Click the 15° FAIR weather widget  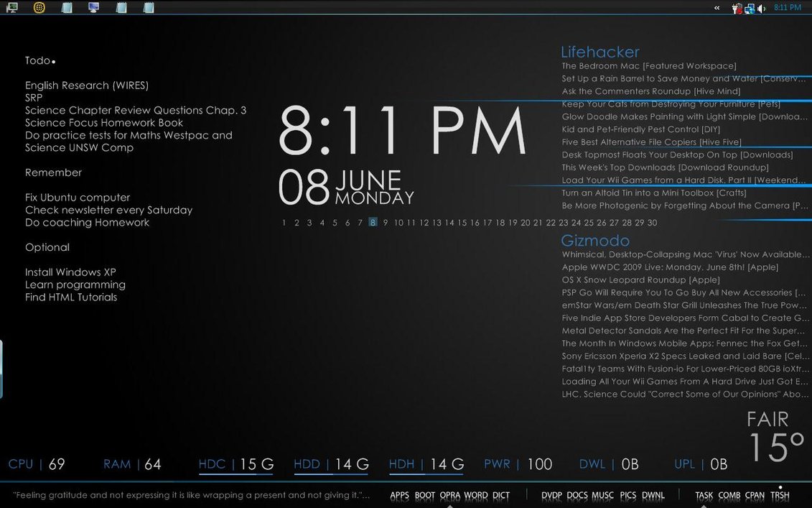click(775, 438)
